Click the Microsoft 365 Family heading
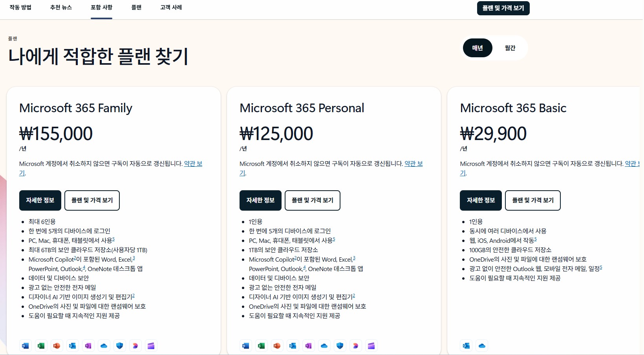Image resolution: width=644 pixels, height=355 pixels. (76, 108)
